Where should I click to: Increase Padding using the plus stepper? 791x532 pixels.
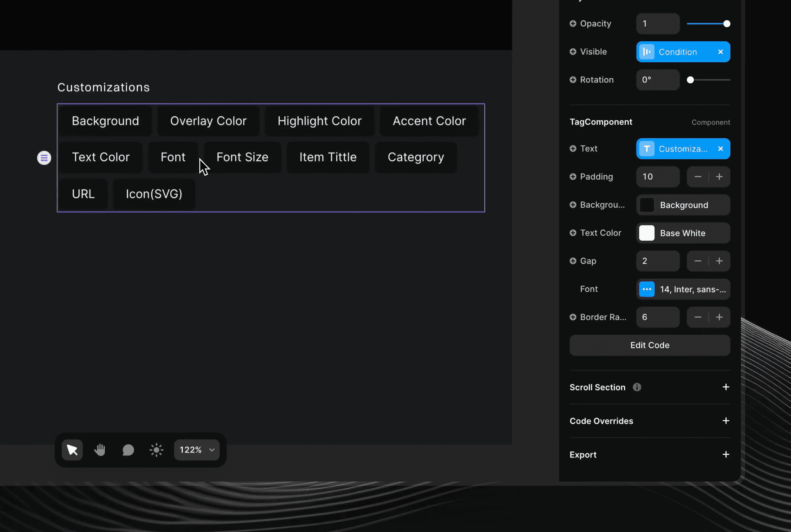coord(720,177)
